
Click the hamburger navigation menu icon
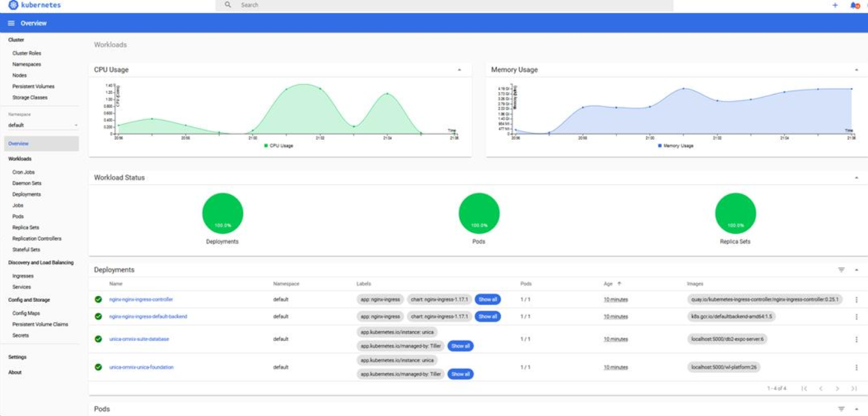click(10, 22)
